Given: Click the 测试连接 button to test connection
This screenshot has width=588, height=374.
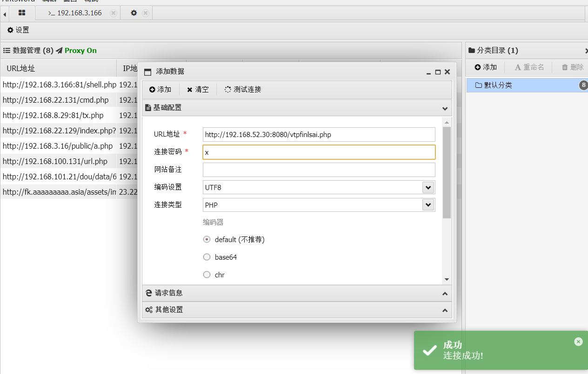Looking at the screenshot, I should click(x=242, y=89).
